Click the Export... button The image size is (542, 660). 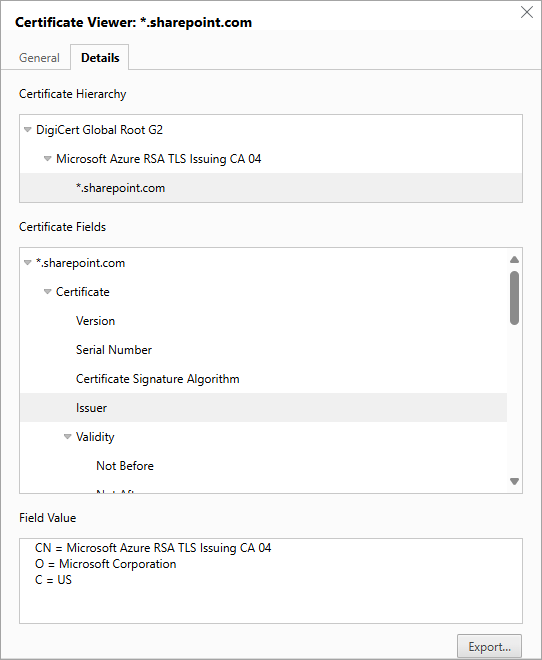click(489, 647)
